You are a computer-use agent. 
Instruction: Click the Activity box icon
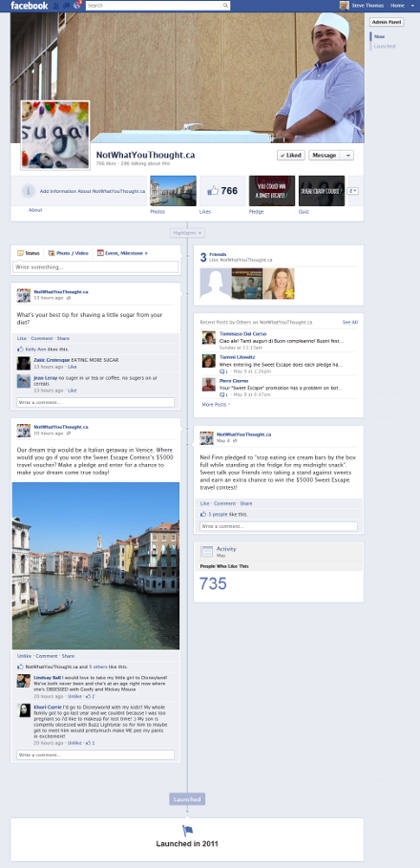(x=207, y=551)
